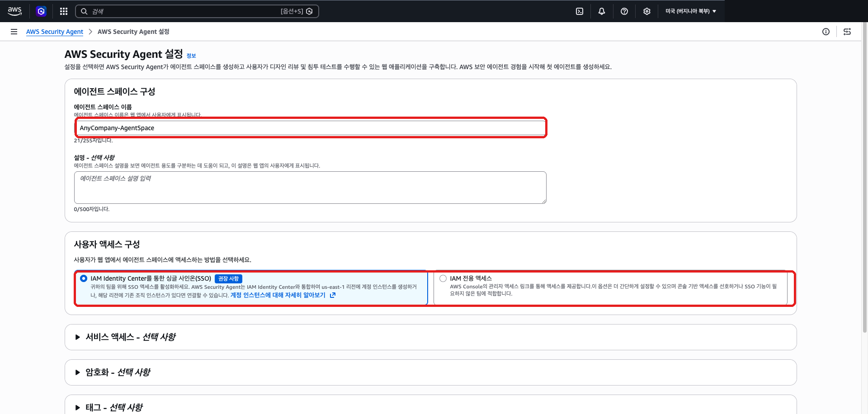Click the 에이전트 스페이스 구성 heading

point(114,92)
